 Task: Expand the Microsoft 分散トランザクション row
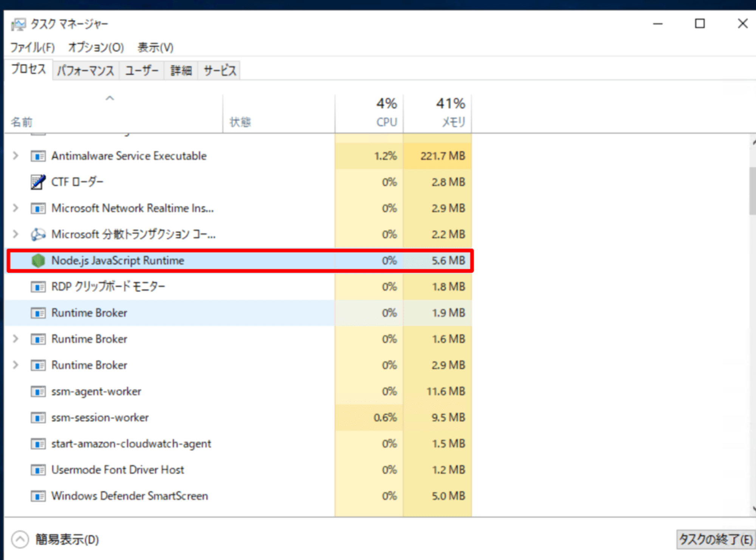click(15, 234)
